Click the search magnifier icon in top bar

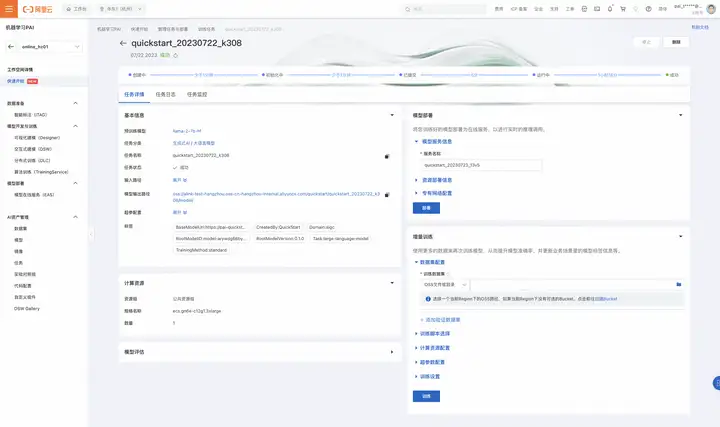click(x=407, y=9)
